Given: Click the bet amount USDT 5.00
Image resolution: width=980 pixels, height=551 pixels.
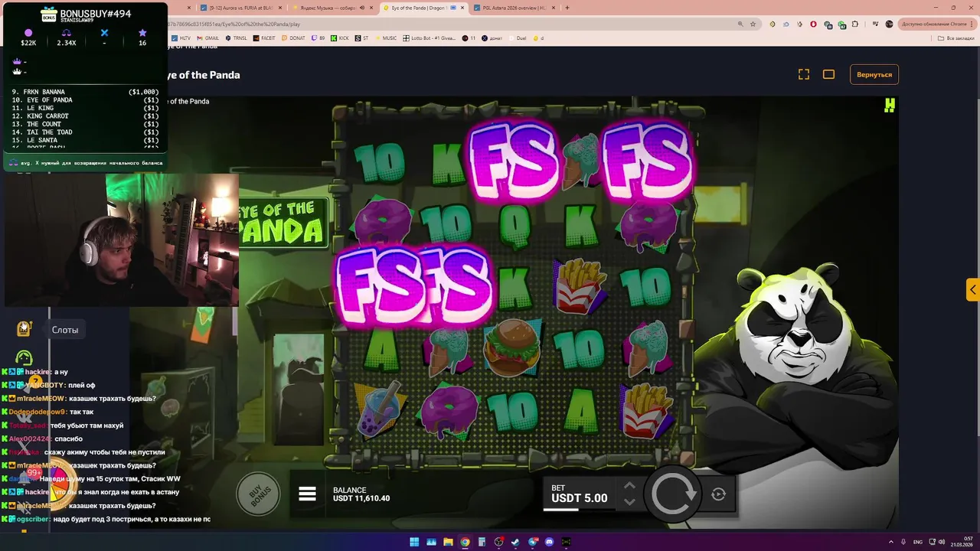Looking at the screenshot, I should [x=580, y=498].
